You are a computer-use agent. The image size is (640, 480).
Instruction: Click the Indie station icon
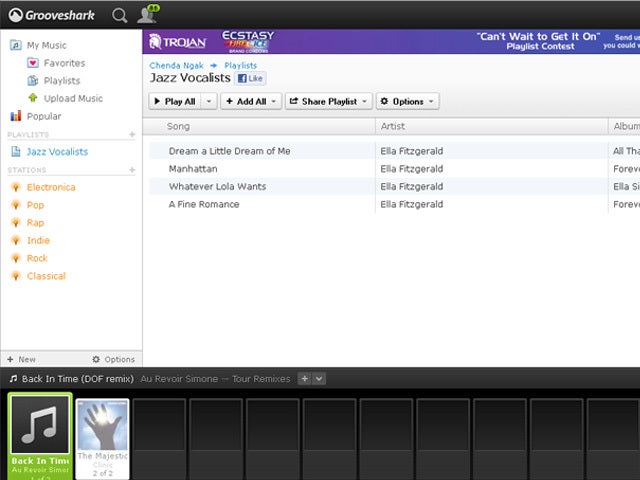point(16,240)
